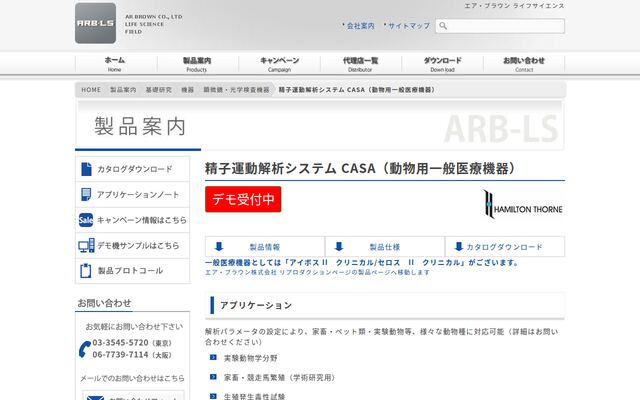The image size is (640, 400).
Task: Open the お問い合わせ Contact menu
Action: click(x=524, y=64)
